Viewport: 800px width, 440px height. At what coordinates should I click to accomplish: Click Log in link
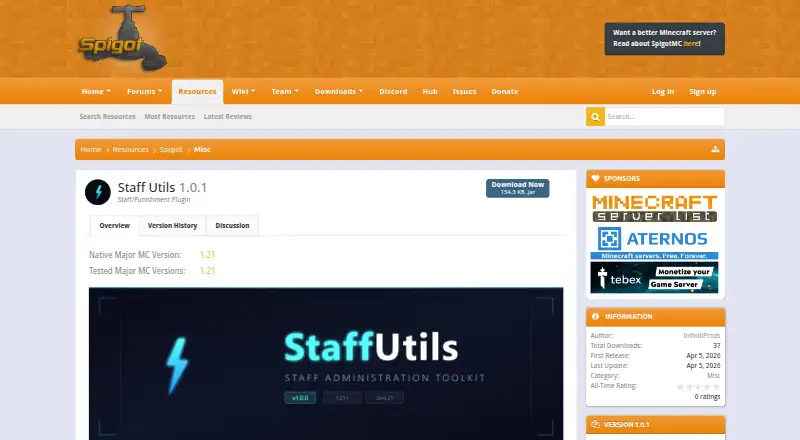[663, 91]
